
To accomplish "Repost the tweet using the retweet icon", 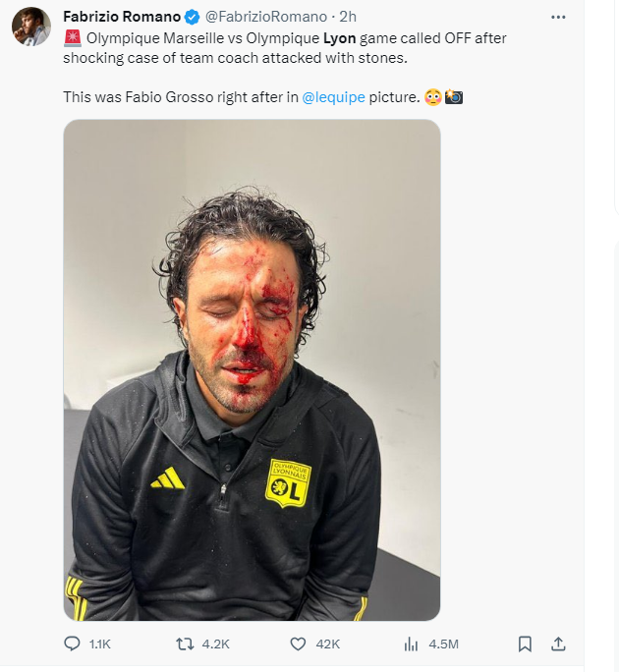I will click(184, 644).
